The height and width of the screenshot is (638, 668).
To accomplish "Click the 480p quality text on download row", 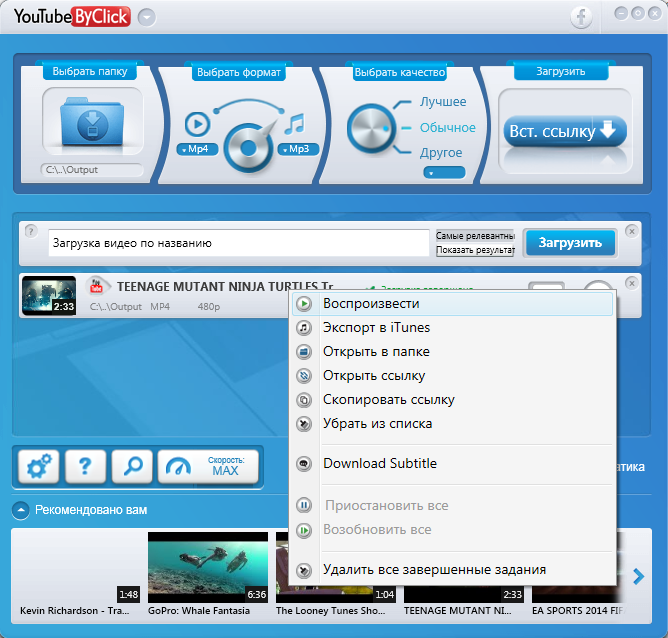I will 209,307.
